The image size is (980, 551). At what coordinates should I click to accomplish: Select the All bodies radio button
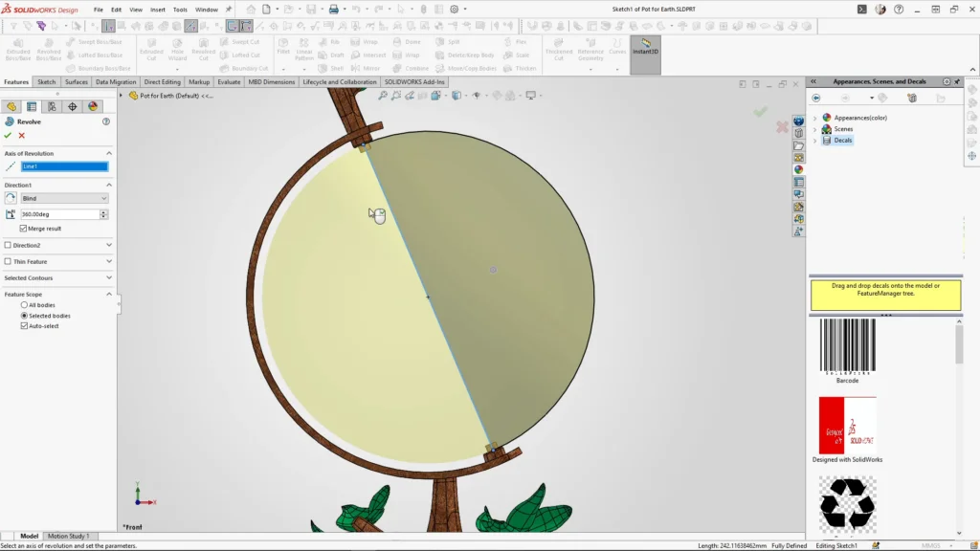pyautogui.click(x=24, y=305)
